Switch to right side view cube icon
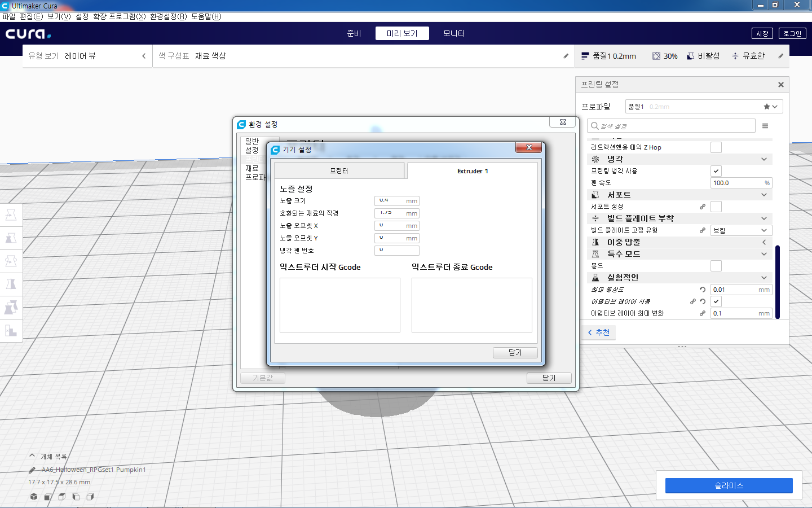The width and height of the screenshot is (812, 508). pos(90,497)
